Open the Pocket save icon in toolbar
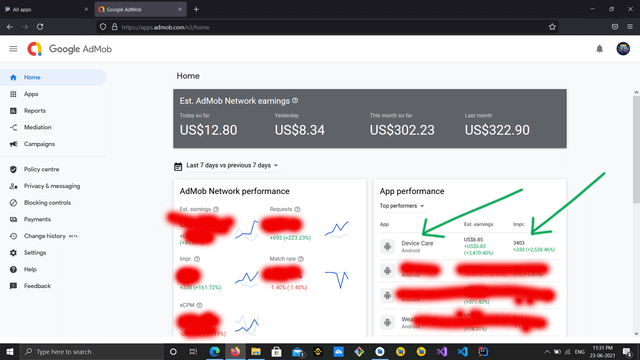The image size is (640, 360). tap(615, 27)
